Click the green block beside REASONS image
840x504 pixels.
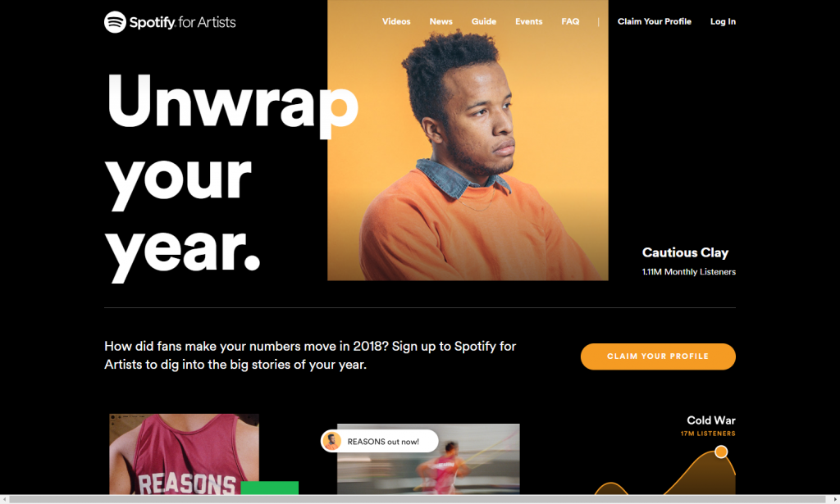269,488
